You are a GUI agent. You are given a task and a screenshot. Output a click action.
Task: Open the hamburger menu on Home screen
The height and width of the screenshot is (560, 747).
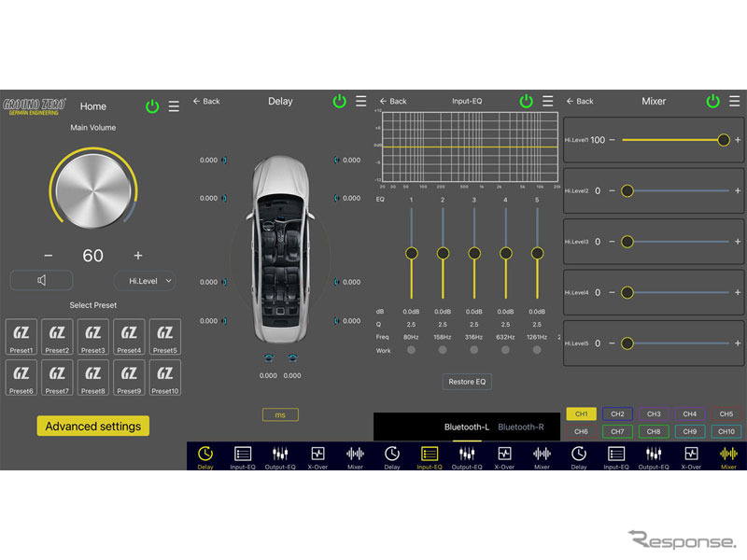coord(174,106)
